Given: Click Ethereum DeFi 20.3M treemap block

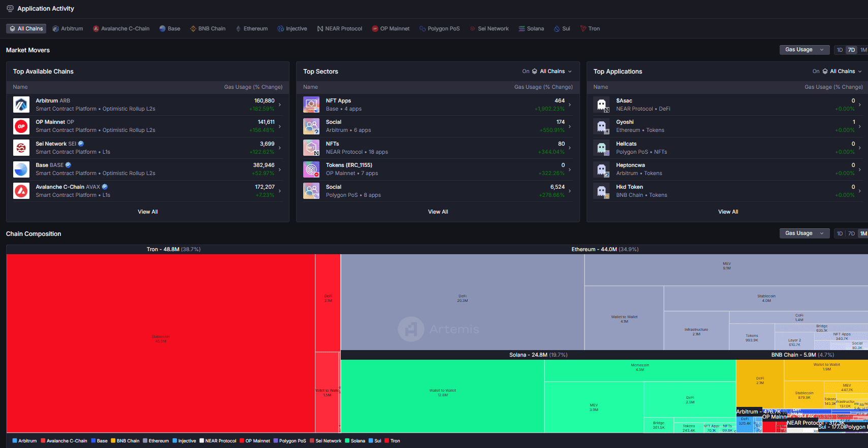Looking at the screenshot, I should (462, 302).
